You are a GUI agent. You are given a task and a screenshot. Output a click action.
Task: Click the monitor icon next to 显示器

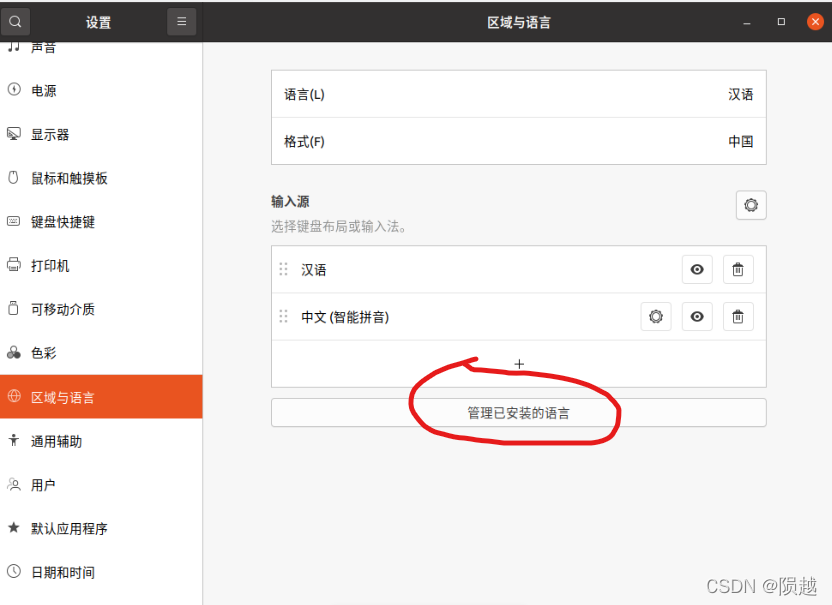pos(14,133)
